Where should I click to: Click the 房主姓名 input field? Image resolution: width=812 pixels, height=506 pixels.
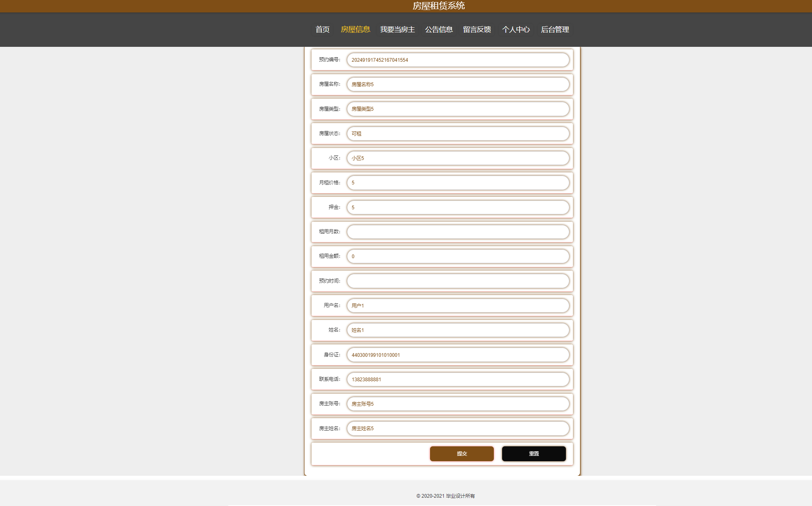[x=458, y=429]
